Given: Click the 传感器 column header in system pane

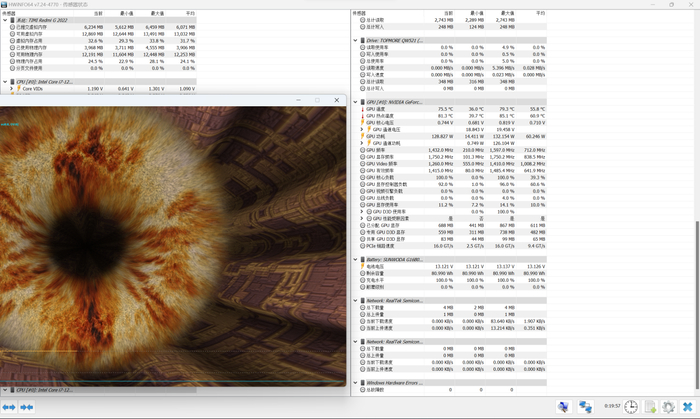Looking at the screenshot, I should pyautogui.click(x=9, y=13).
